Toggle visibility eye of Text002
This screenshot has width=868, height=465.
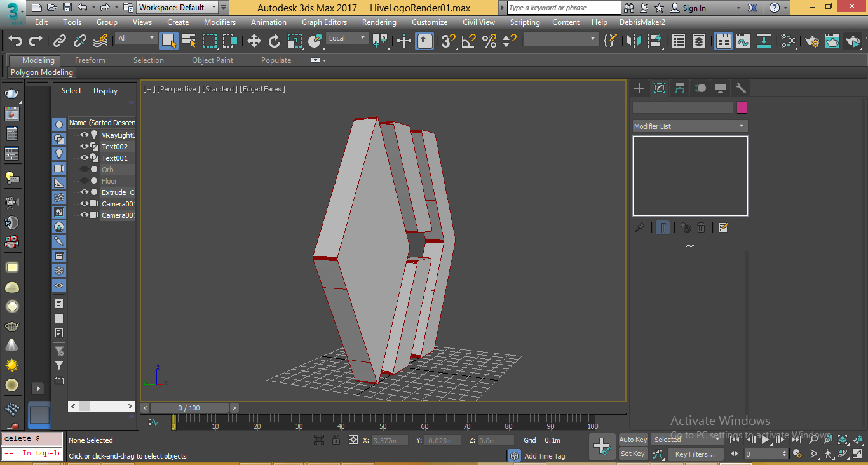coord(85,147)
